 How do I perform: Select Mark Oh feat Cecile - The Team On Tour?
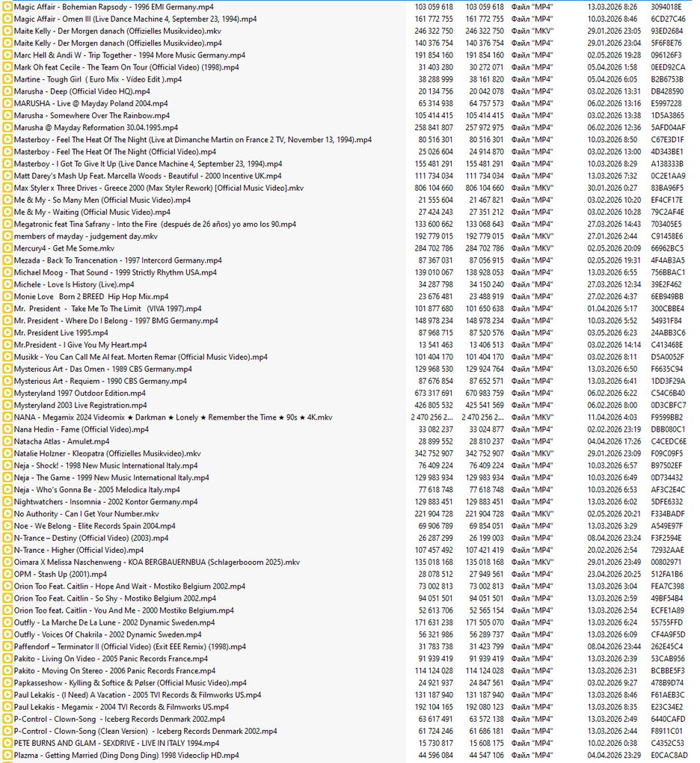[x=126, y=67]
